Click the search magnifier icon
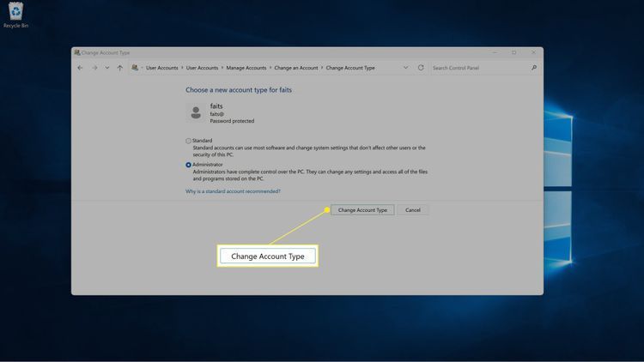The width and height of the screenshot is (644, 362). pos(534,68)
